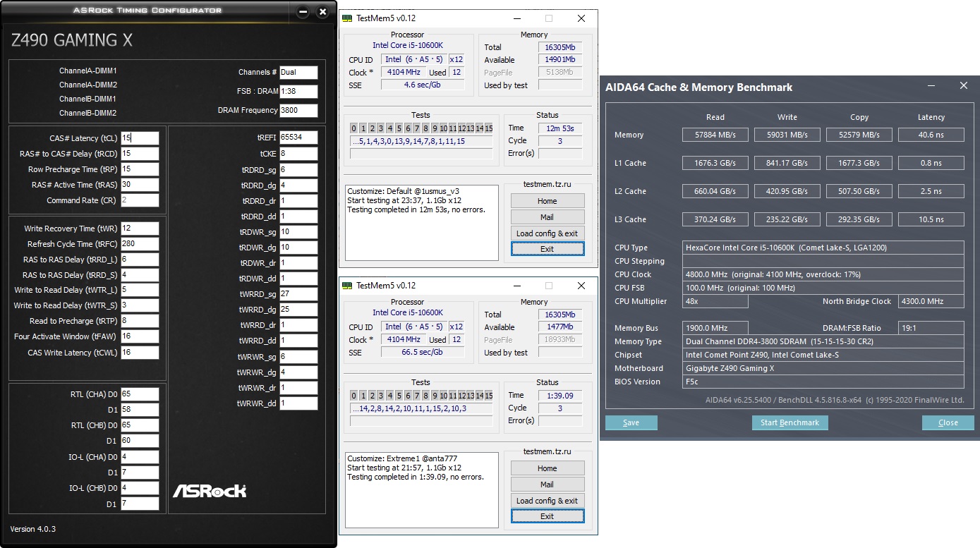The height and width of the screenshot is (548, 980).
Task: Focus the RAS# Active Time (tRAS) field
Action: 140,185
